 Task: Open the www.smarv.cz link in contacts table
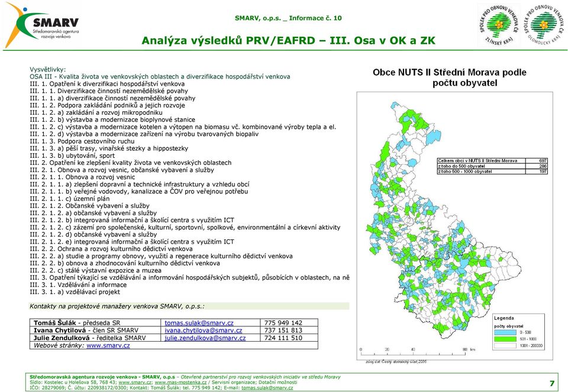(x=108, y=345)
